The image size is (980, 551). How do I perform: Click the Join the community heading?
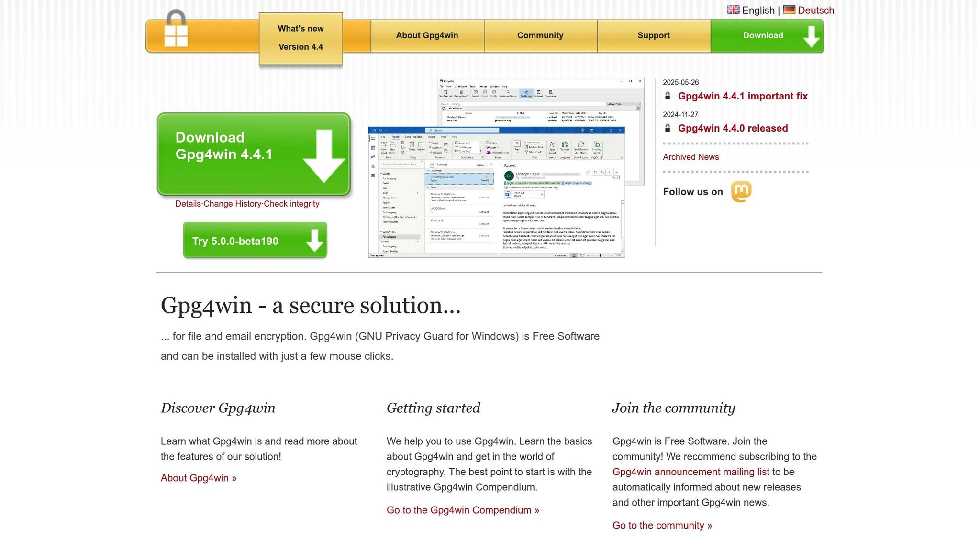click(674, 408)
